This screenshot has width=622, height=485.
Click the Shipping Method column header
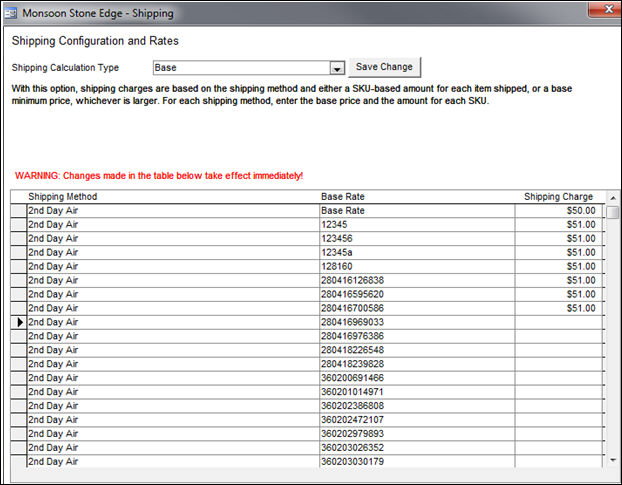pos(172,197)
